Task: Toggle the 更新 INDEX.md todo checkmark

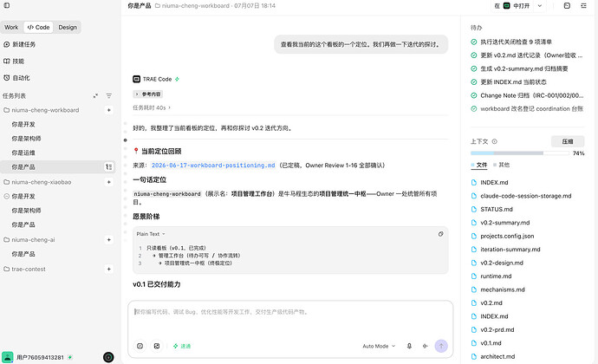Action: (x=474, y=82)
